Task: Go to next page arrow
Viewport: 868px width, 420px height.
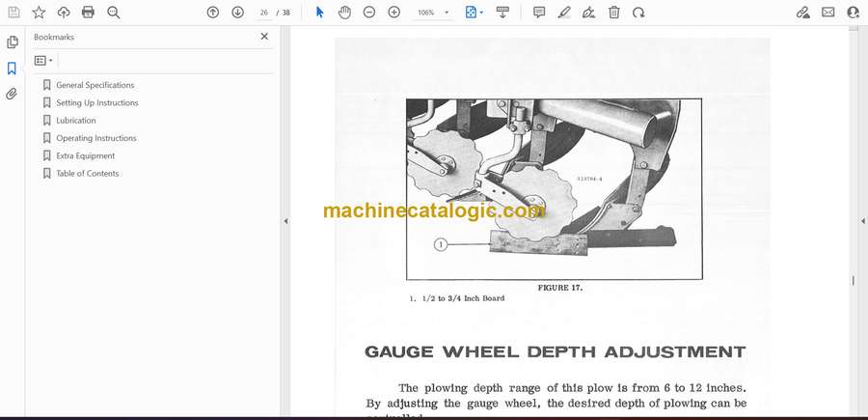Action: point(238,13)
